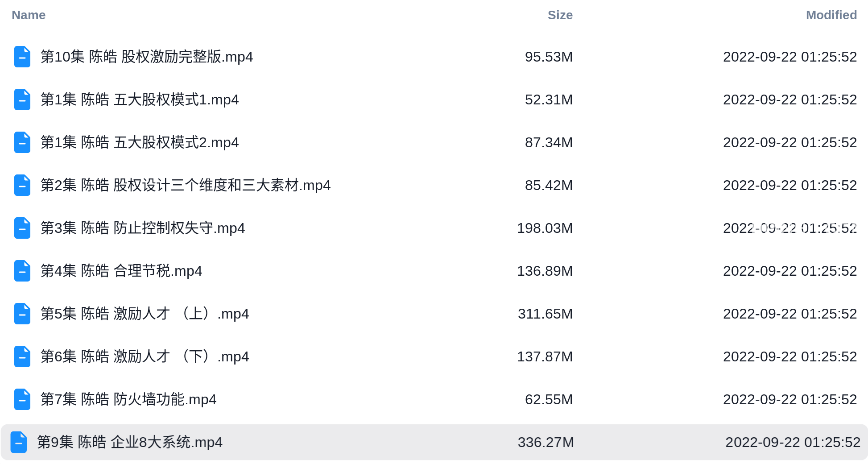
Task: Click file icon for 第2集 股权设计三个维度
Action: (22, 185)
